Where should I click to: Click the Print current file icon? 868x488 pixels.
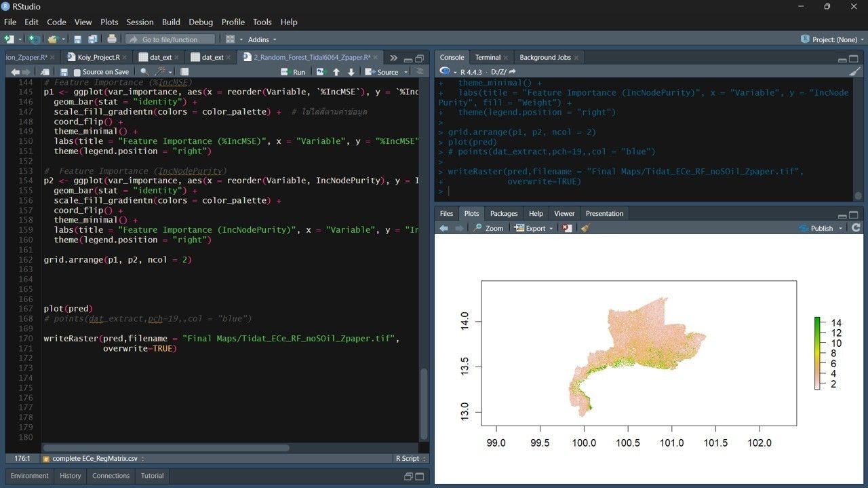point(112,39)
